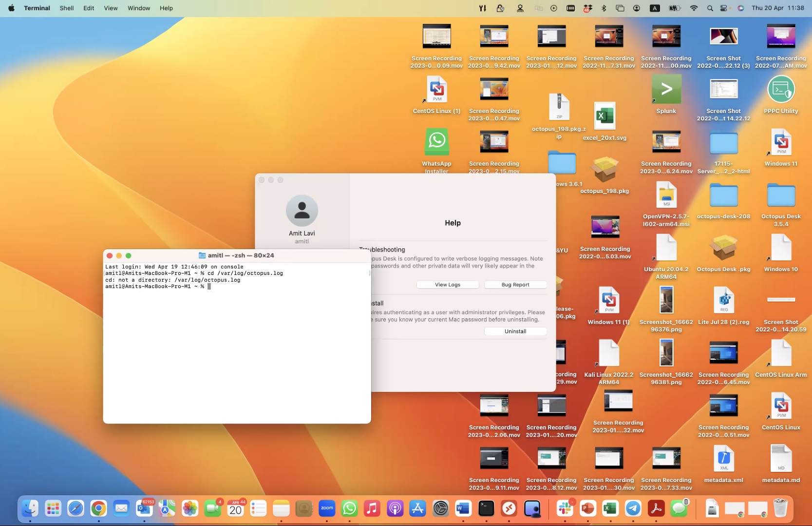The width and height of the screenshot is (812, 526).
Task: Open Podcasts in the Dock
Action: point(395,509)
